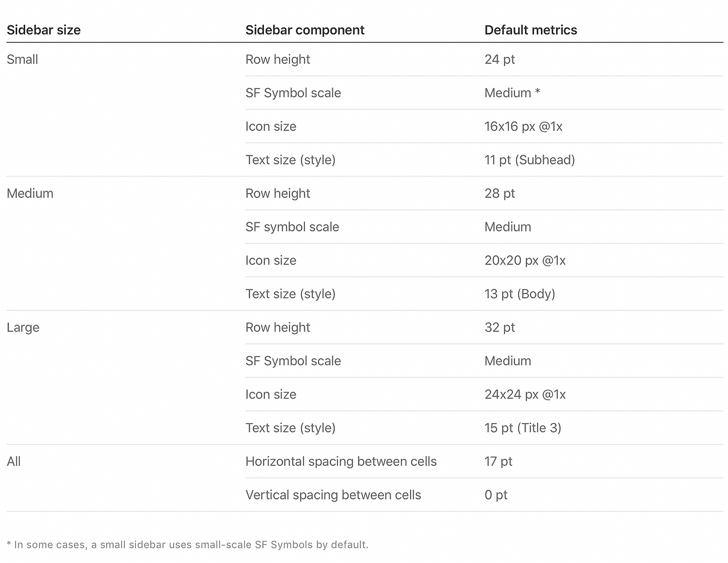The width and height of the screenshot is (728, 563).
Task: Click the '24 pt' row height value
Action: click(x=500, y=59)
